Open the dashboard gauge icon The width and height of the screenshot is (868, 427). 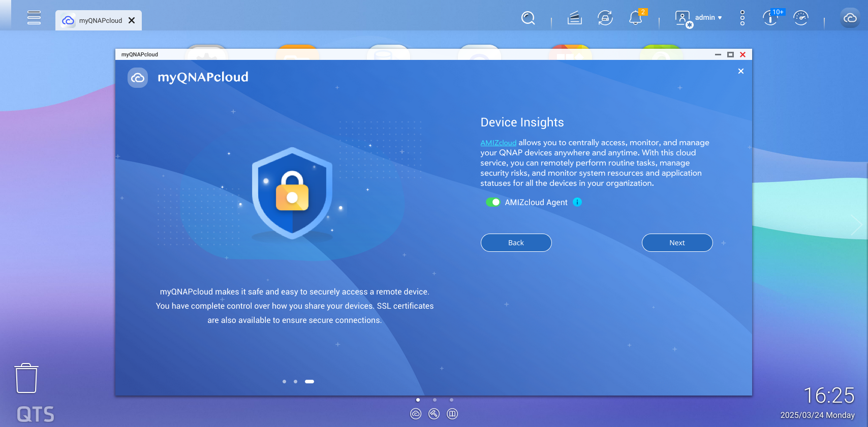[x=801, y=18]
